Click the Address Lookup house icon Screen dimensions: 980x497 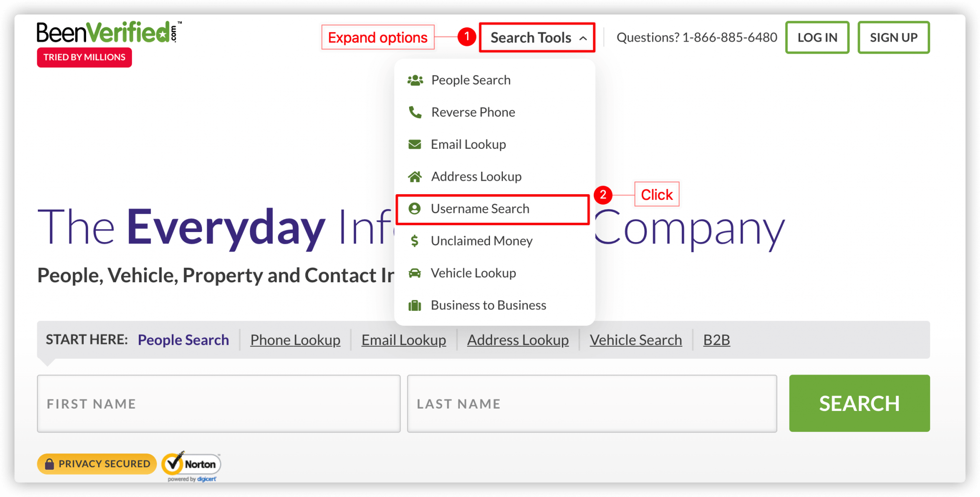(415, 177)
